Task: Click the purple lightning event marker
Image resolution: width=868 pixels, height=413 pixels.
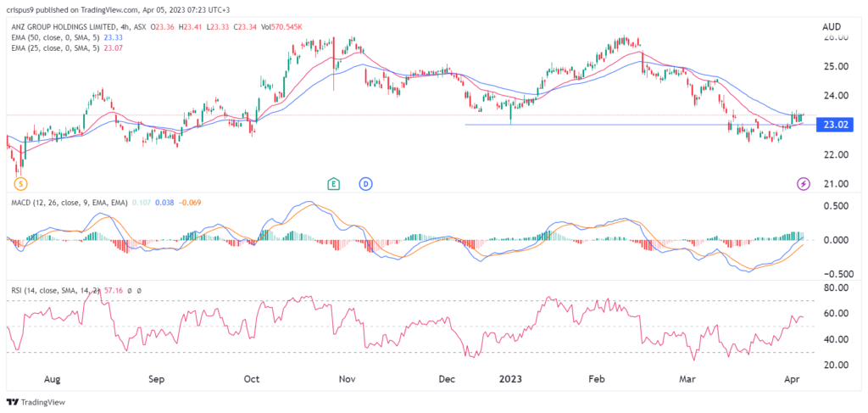Action: click(x=804, y=183)
